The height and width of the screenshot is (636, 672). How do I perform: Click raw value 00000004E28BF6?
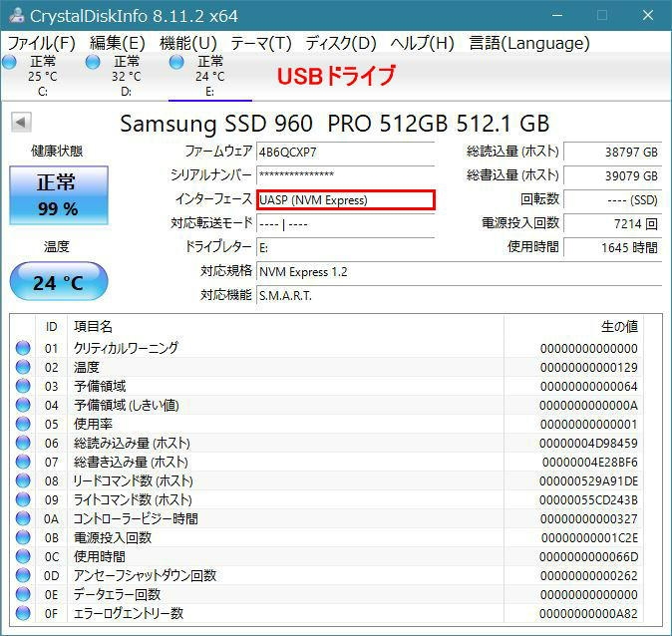[589, 462]
